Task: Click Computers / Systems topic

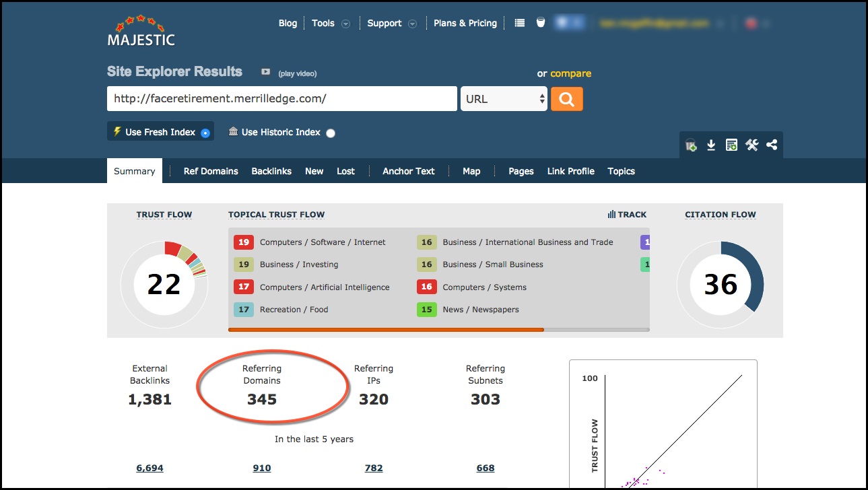Action: tap(485, 287)
